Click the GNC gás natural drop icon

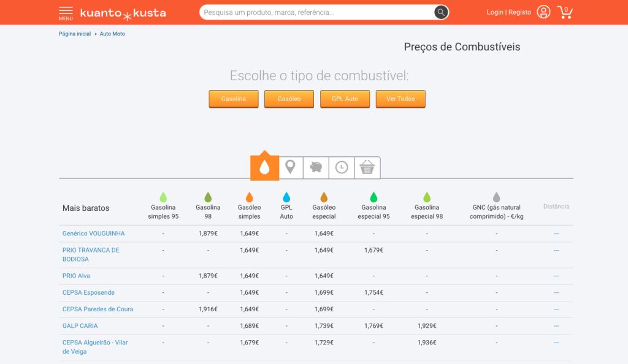point(497,197)
